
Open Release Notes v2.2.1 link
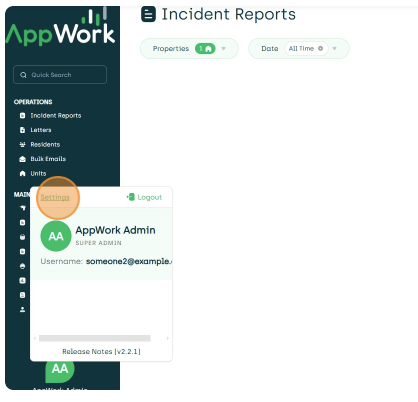point(101,351)
